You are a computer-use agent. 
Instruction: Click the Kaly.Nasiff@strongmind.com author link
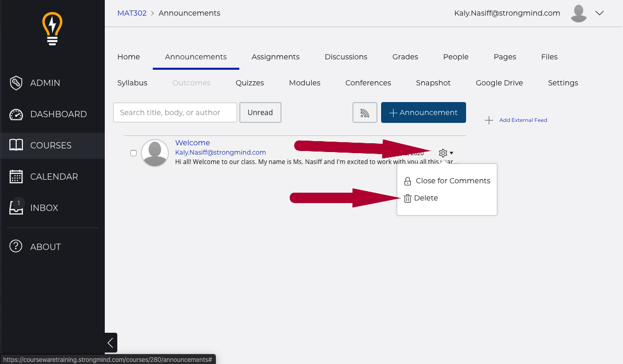pos(221,153)
